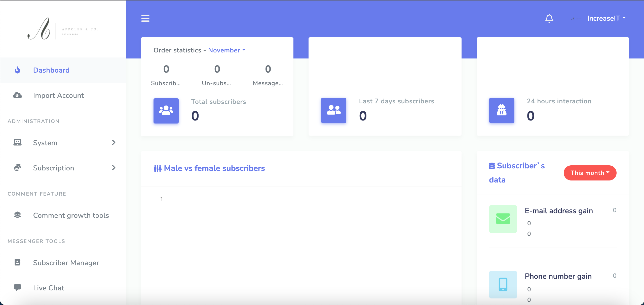Click the blue phone number icon
This screenshot has width=644, height=305.
(503, 284)
